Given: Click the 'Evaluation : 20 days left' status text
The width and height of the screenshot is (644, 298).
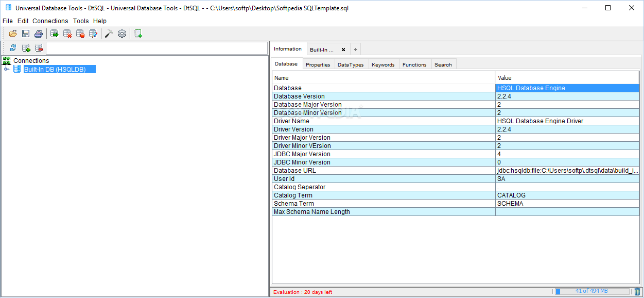Looking at the screenshot, I should [x=303, y=292].
